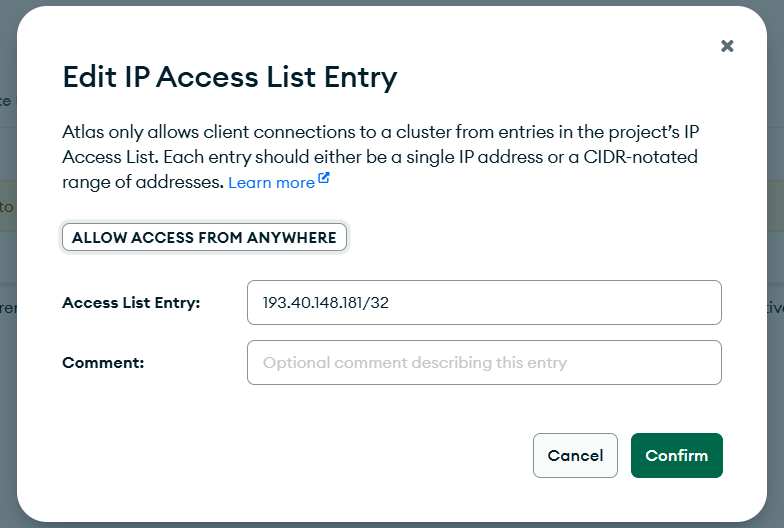784x528 pixels.
Task: Click the Edit IP Access List Entry heading
Action: (x=229, y=77)
